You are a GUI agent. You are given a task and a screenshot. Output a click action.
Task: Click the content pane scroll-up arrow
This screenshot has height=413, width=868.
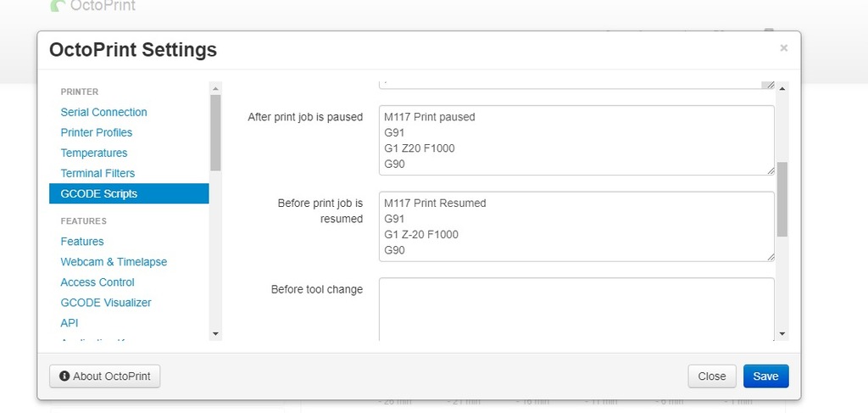[x=782, y=88]
